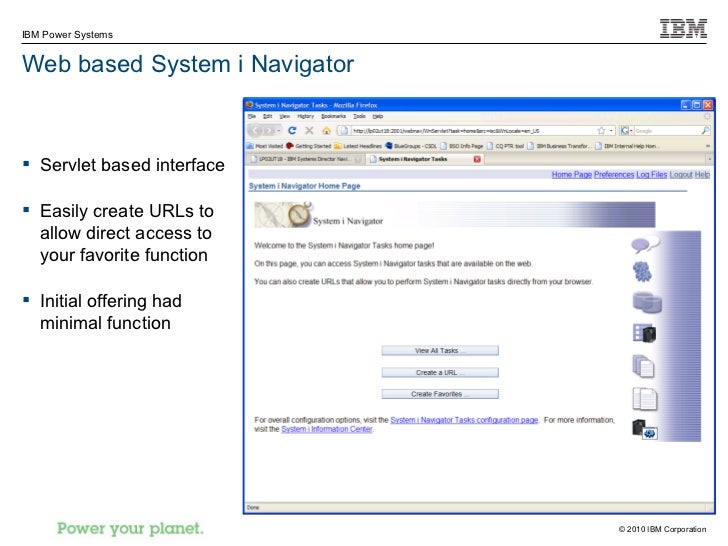Click the search magnifier icon
The image size is (728, 546).
pos(705,130)
